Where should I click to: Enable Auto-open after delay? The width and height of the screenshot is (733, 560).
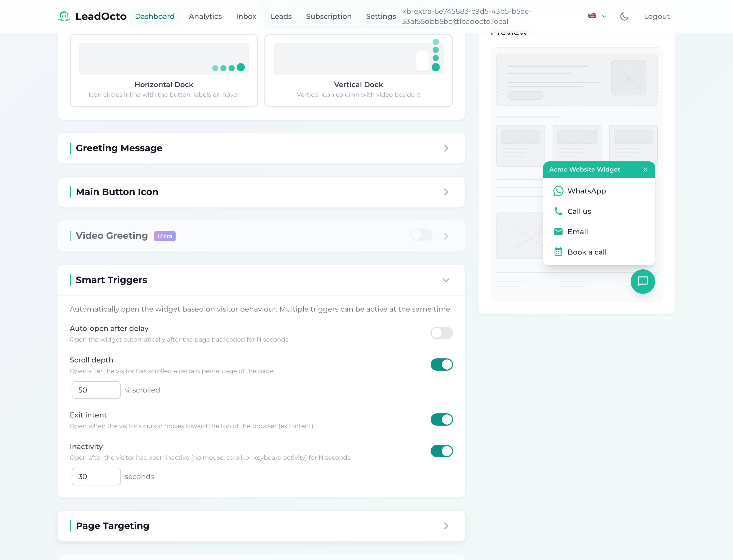point(442,333)
